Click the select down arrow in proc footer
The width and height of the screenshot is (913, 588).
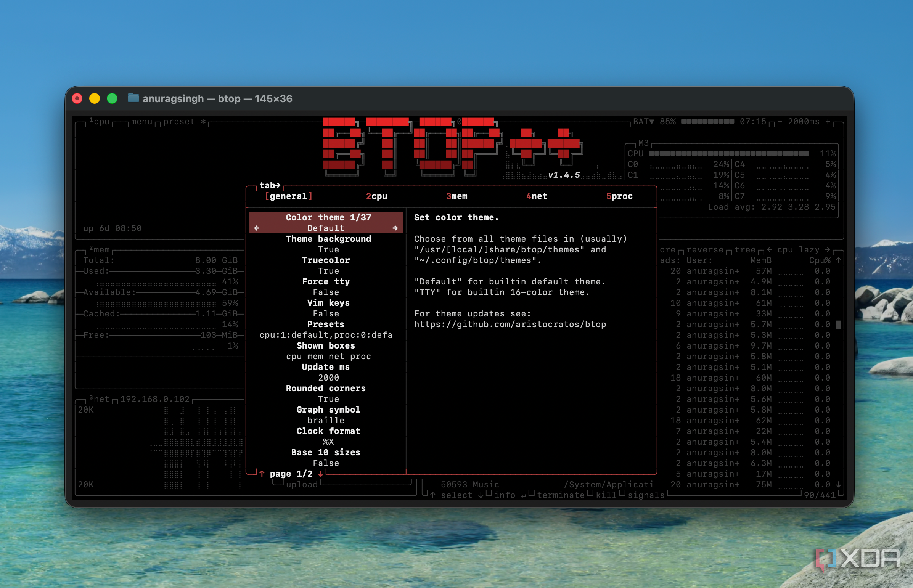(481, 495)
